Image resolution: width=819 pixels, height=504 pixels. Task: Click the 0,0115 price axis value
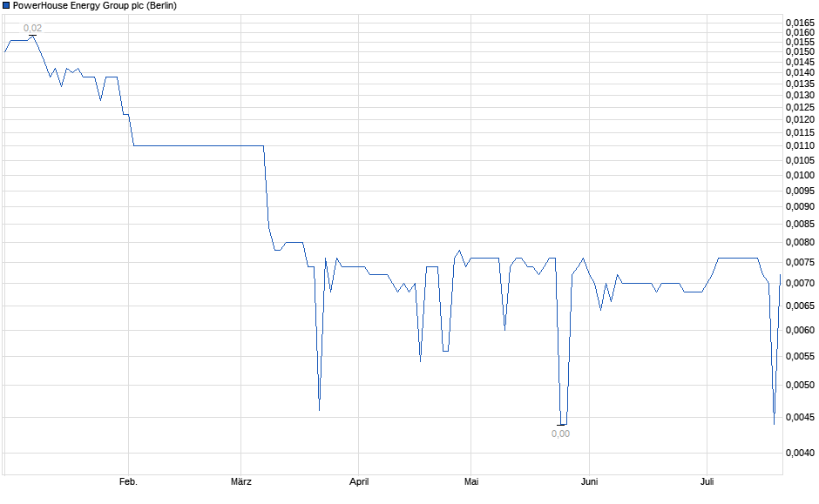tap(800, 132)
